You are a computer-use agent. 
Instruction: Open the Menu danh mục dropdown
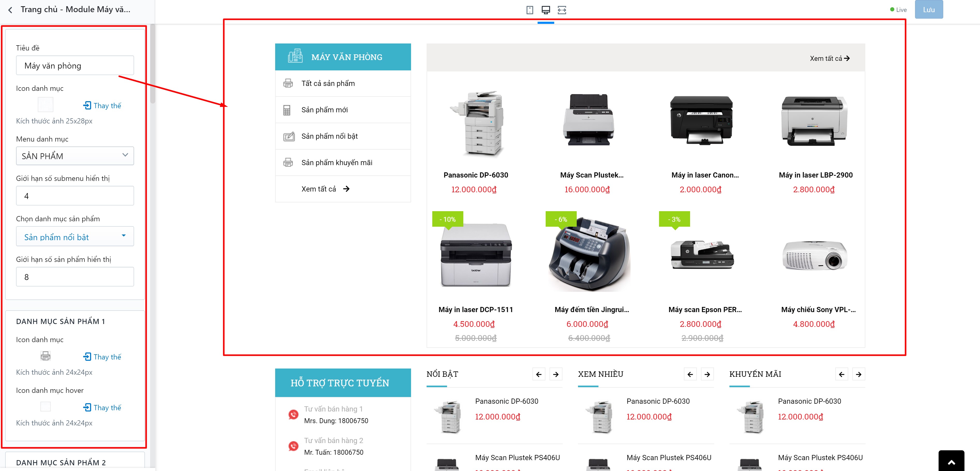(x=75, y=156)
